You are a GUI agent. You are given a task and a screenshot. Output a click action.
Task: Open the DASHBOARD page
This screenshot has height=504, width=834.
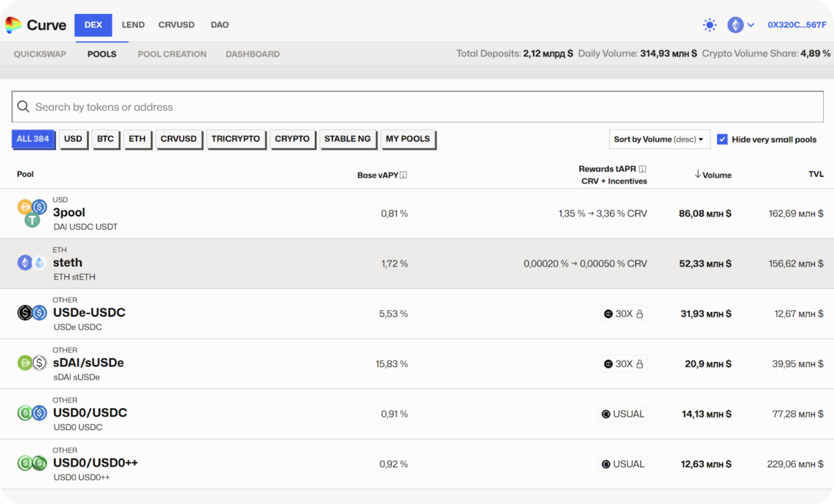pos(253,54)
